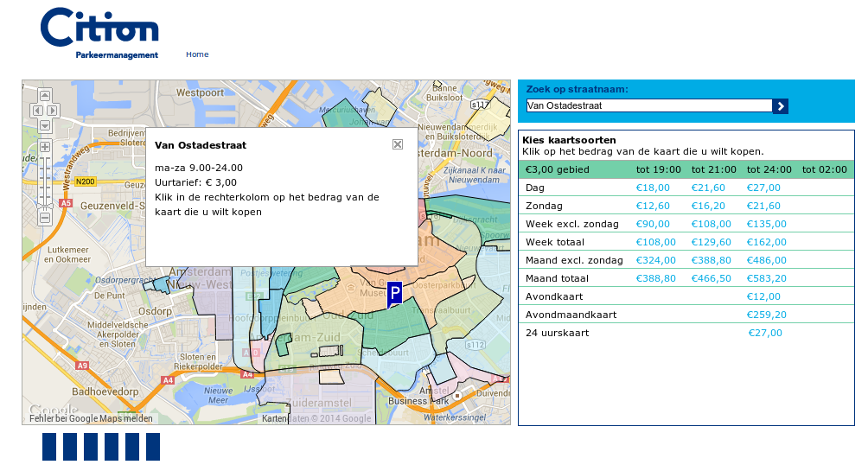Pan the map right with arrow

[52, 111]
